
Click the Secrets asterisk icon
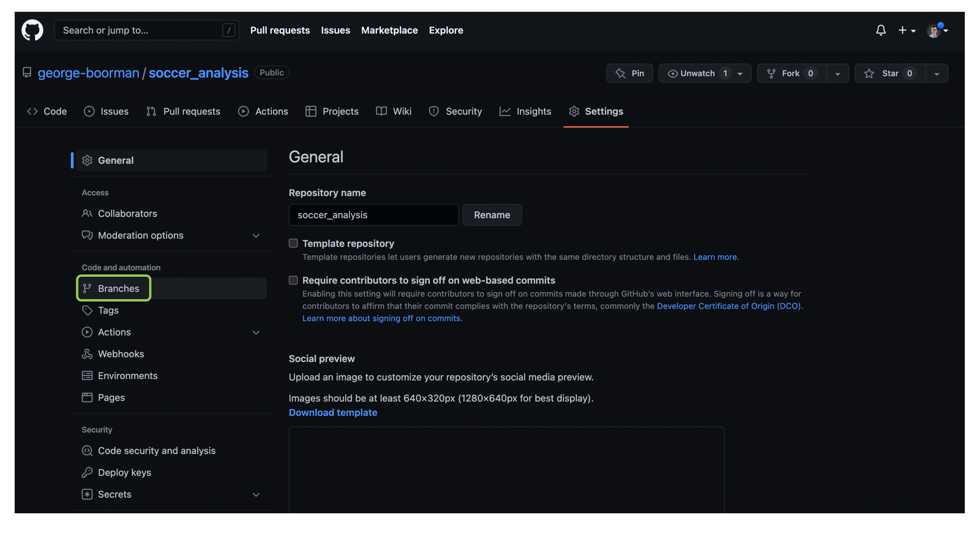(87, 494)
